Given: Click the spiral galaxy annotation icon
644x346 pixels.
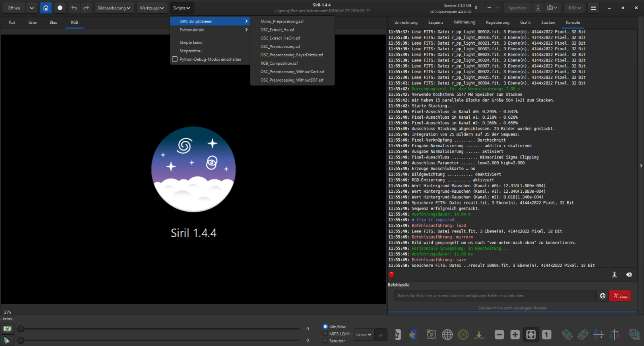Looking at the screenshot, I should point(431,335).
